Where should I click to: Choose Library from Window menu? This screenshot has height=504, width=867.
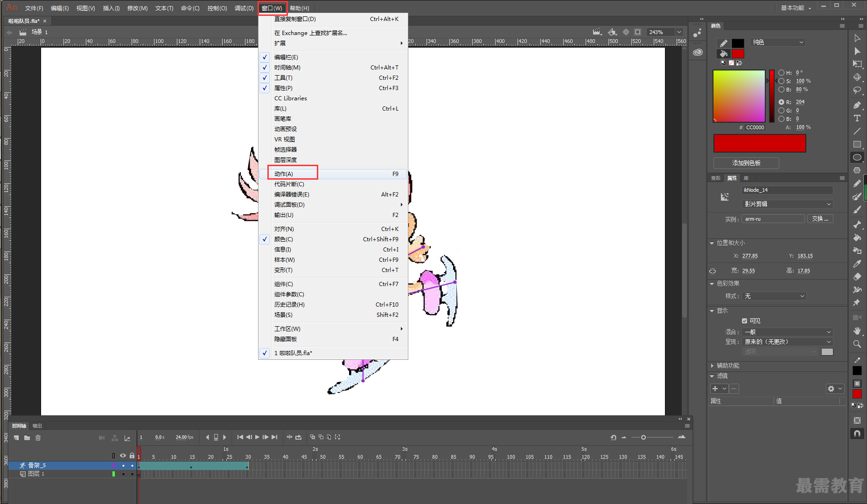(x=333, y=108)
